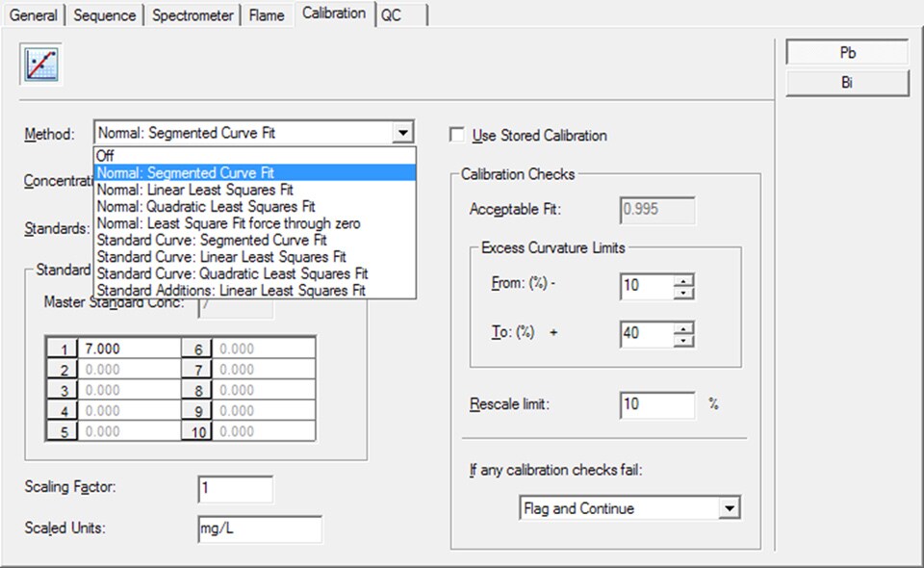Viewport: 924px width, 568px height.
Task: Increment the From (%) value with up arrow
Action: (x=683, y=281)
